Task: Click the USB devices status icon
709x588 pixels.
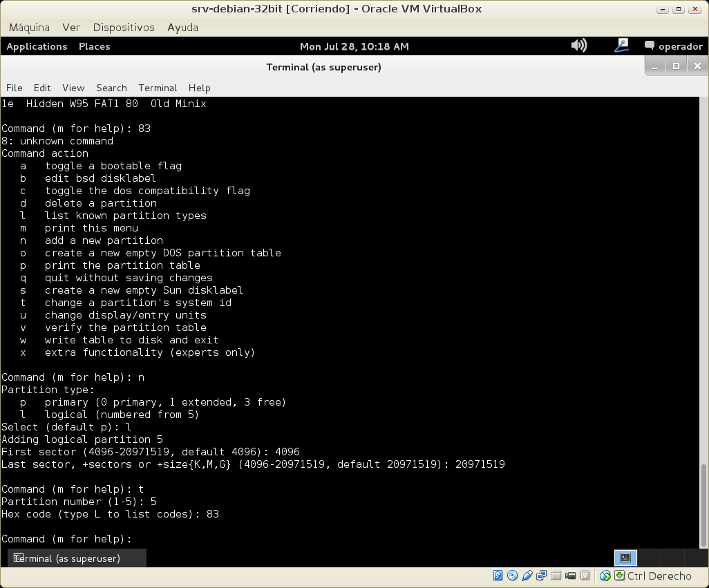Action: 527,576
